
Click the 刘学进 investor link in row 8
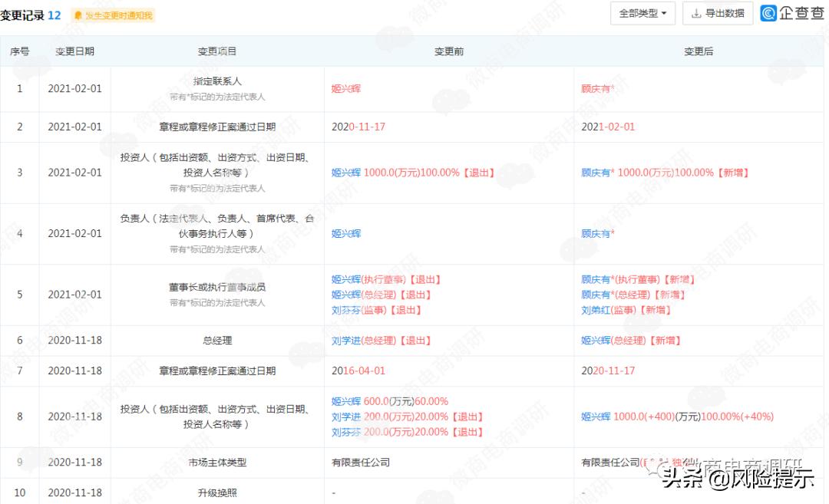pos(345,416)
